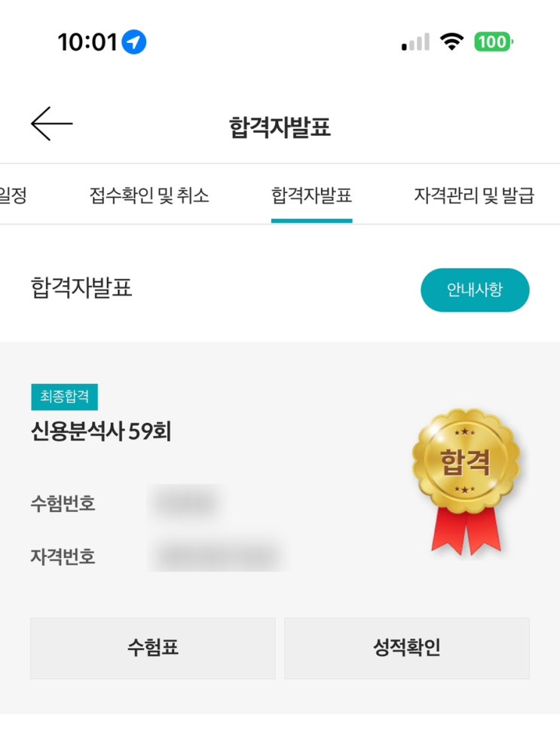The width and height of the screenshot is (560, 730).
Task: Tap the blurred 자격번호 value
Action: click(x=218, y=555)
